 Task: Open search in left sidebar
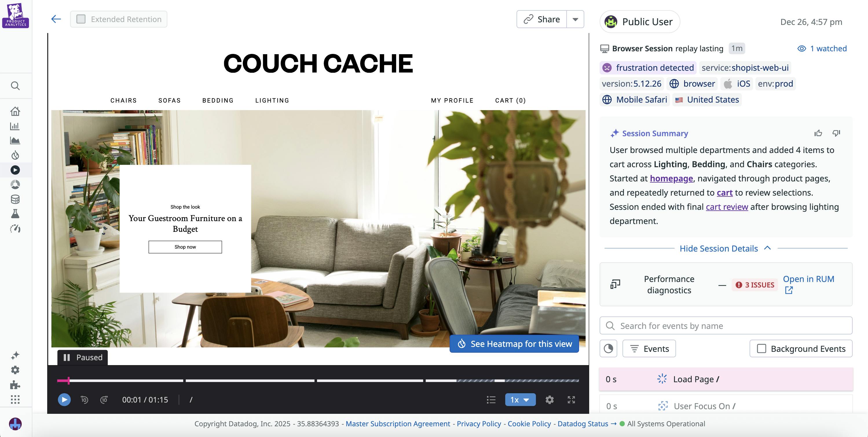coord(15,86)
